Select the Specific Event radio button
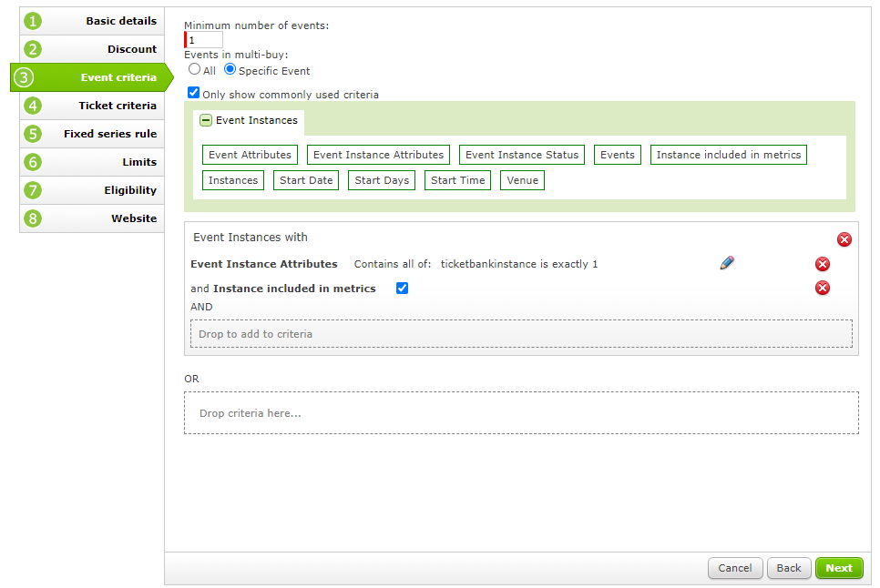This screenshot has width=880, height=588. 230,69
